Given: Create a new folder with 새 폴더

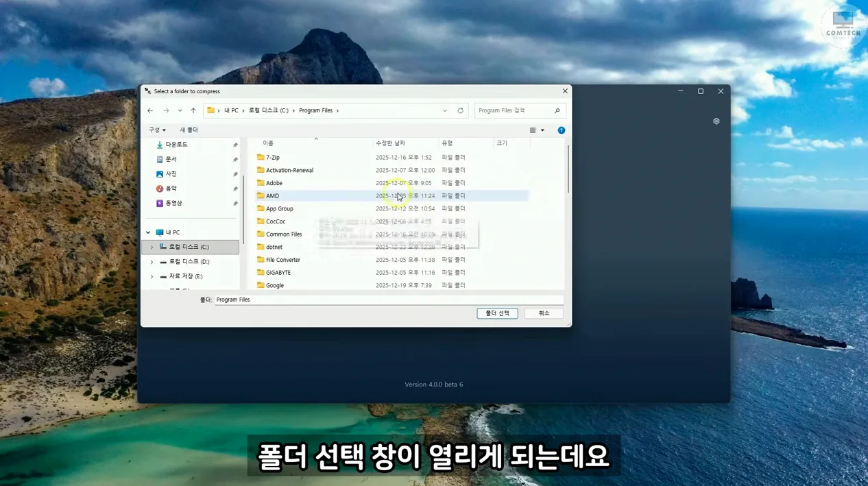Looking at the screenshot, I should coord(189,130).
